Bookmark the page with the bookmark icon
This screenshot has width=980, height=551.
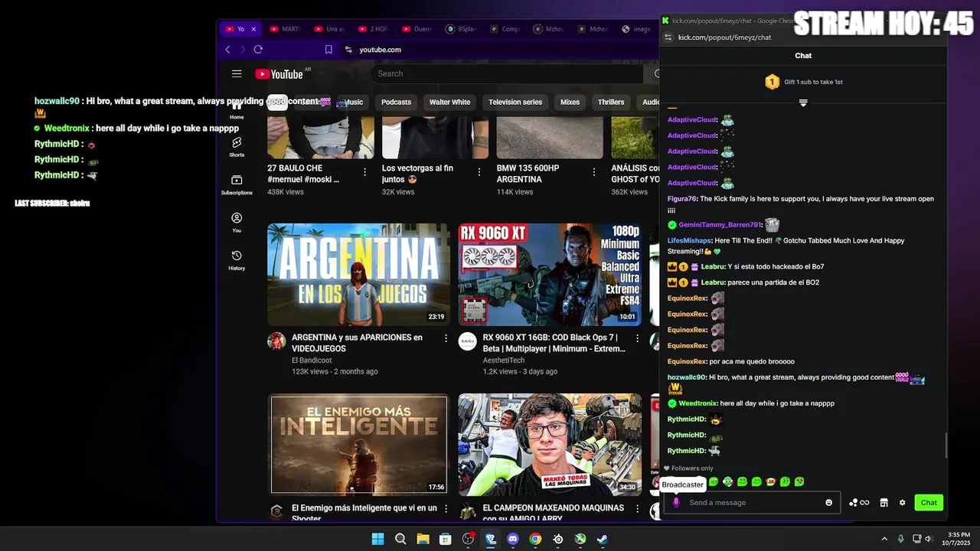coord(328,50)
